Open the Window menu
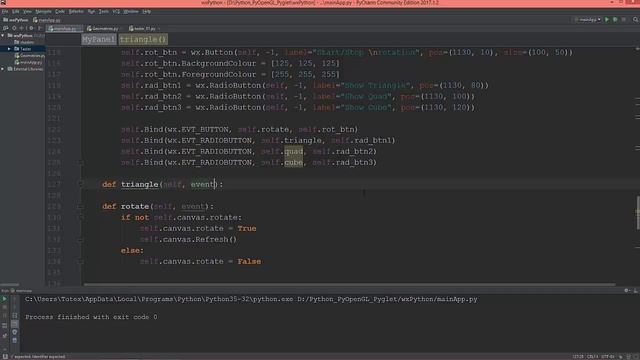The height and width of the screenshot is (360, 640). [131, 11]
